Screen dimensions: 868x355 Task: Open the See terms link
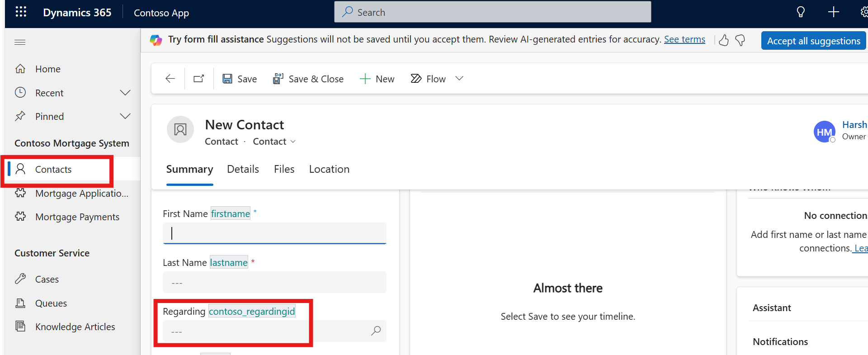click(684, 39)
